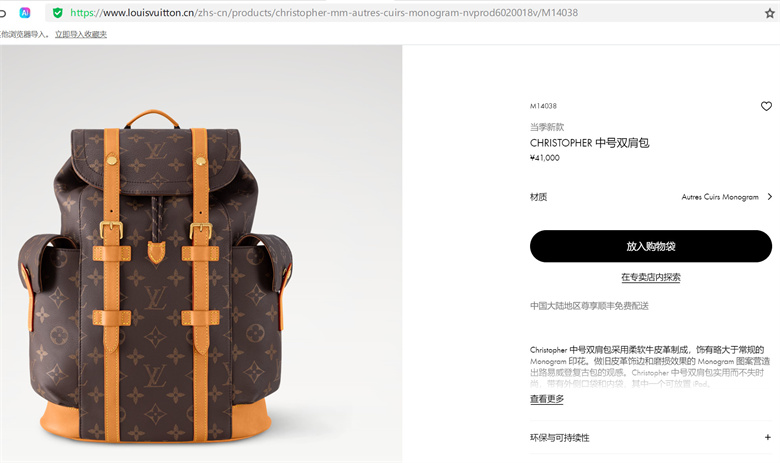Click the green security shield icon
This screenshot has height=463, width=780.
click(58, 13)
